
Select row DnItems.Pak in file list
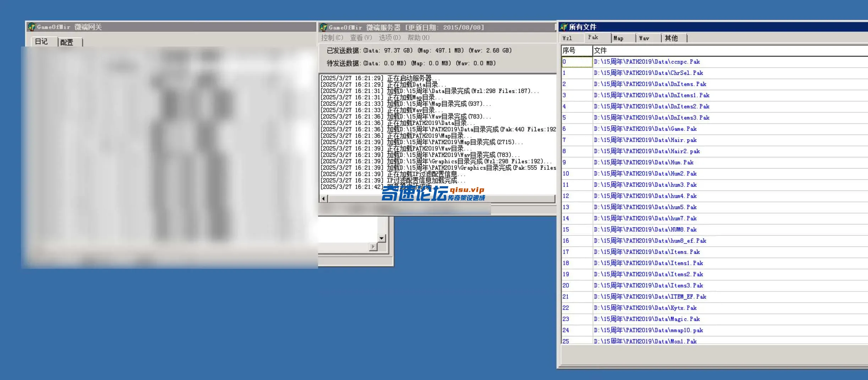pyautogui.click(x=715, y=84)
